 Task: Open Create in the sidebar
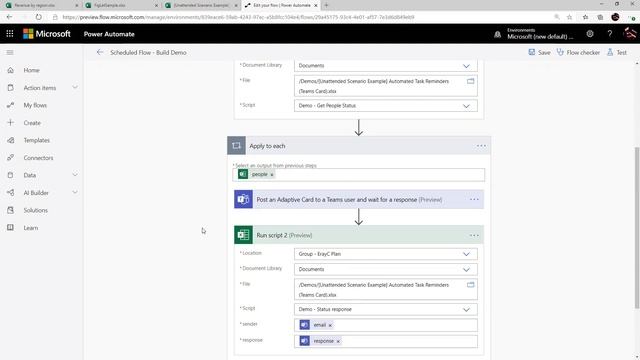pos(32,123)
